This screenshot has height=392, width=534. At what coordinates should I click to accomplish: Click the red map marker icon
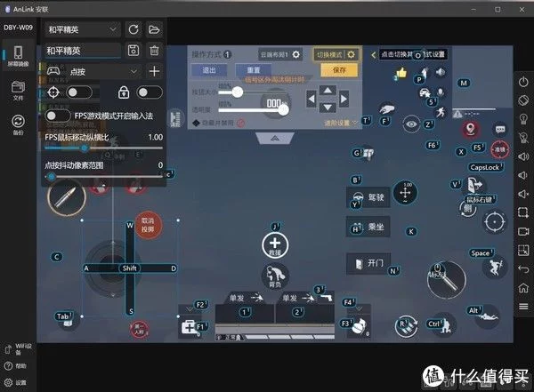(471, 129)
